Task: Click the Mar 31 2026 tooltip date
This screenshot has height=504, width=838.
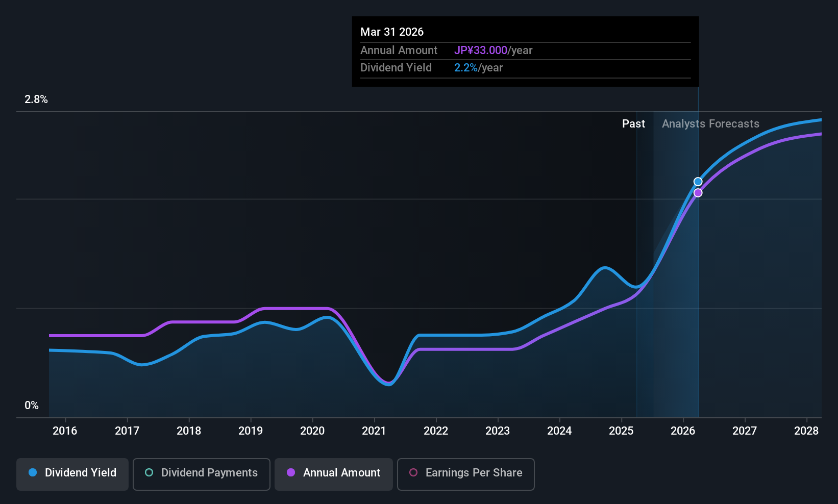Action: point(392,32)
